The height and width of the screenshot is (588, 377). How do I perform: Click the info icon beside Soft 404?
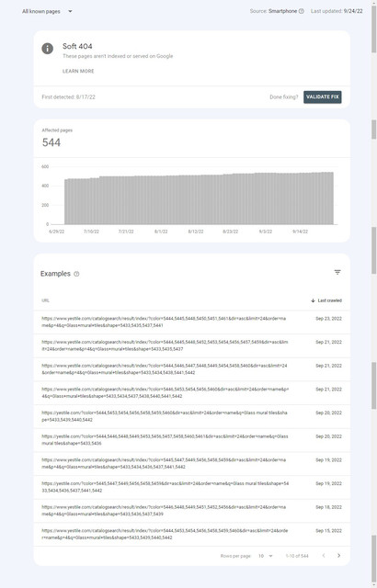pos(47,49)
